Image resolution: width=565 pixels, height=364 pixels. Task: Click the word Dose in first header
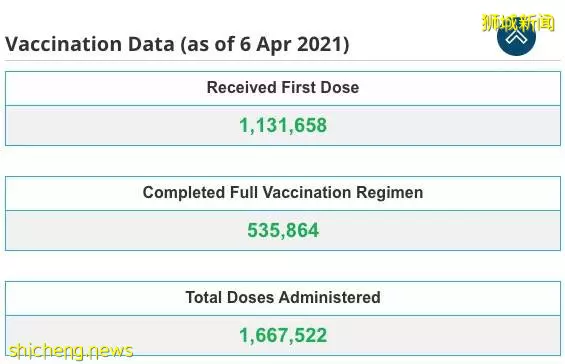[340, 88]
